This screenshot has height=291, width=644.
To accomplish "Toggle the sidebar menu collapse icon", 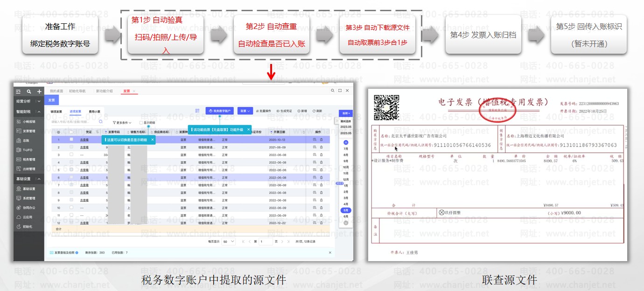I will tap(19, 92).
